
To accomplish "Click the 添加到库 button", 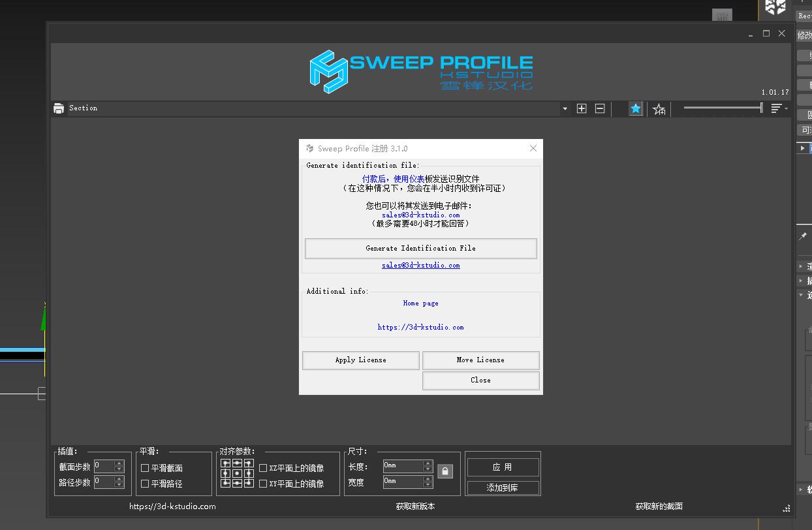I will point(503,488).
